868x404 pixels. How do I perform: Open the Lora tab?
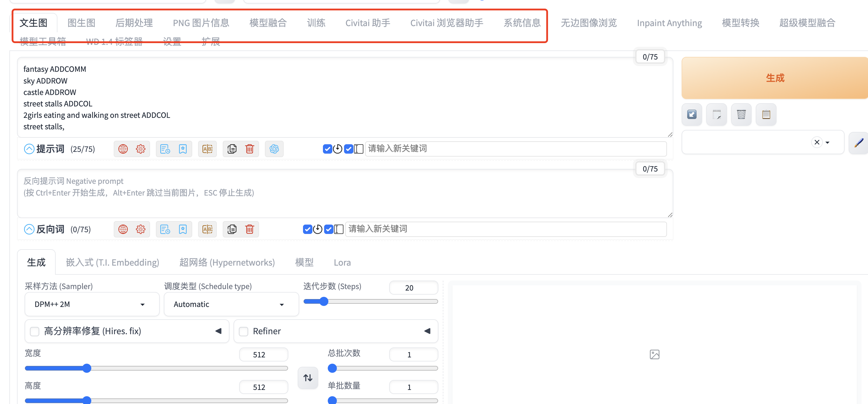[342, 262]
